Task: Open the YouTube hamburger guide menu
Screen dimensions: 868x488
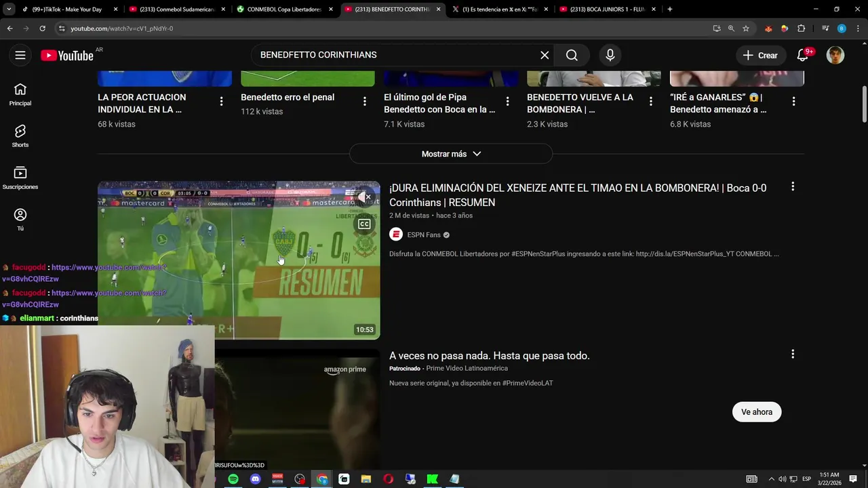Action: point(20,56)
